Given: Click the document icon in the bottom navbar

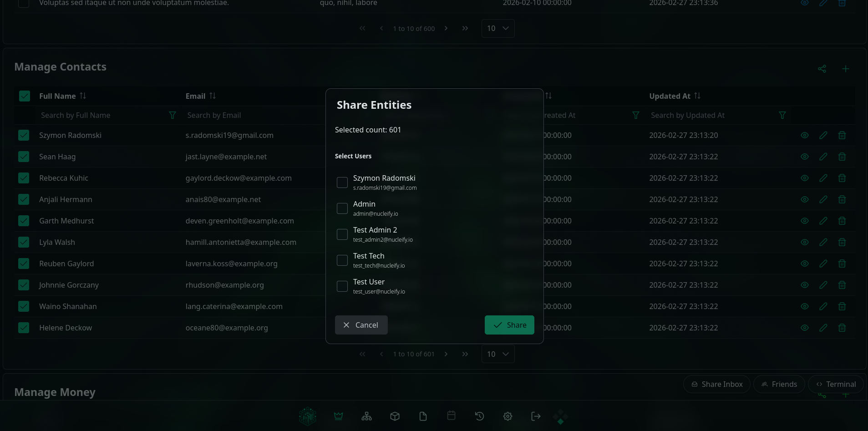Looking at the screenshot, I should [x=423, y=416].
